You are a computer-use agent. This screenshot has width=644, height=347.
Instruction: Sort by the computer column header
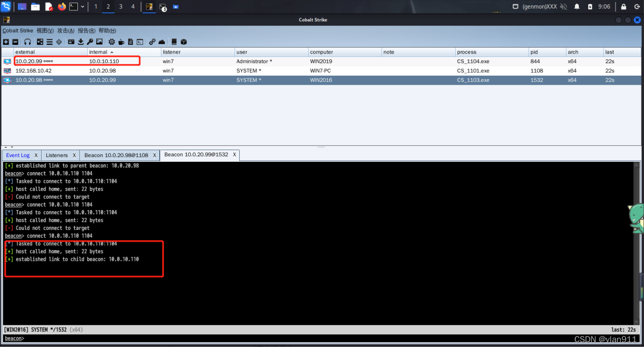[x=345, y=52]
